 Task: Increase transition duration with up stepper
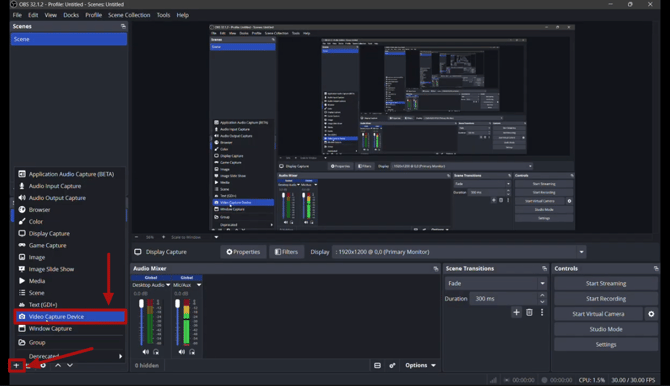[x=542, y=295]
